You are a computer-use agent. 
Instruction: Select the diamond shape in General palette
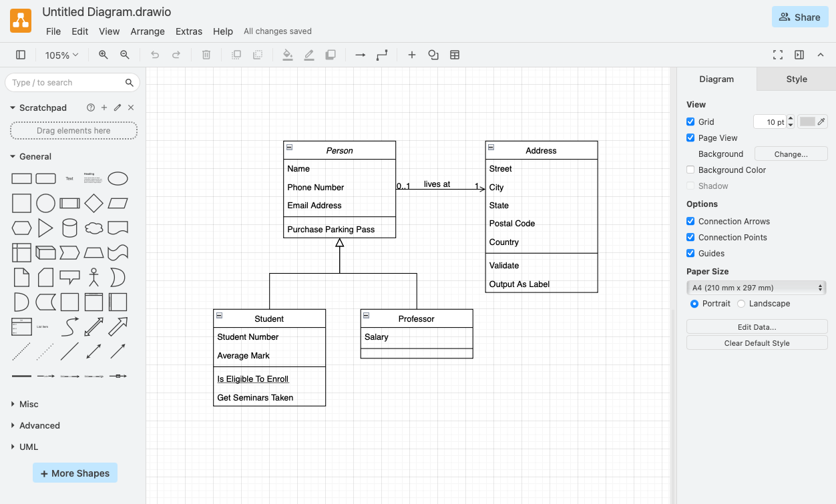[94, 203]
